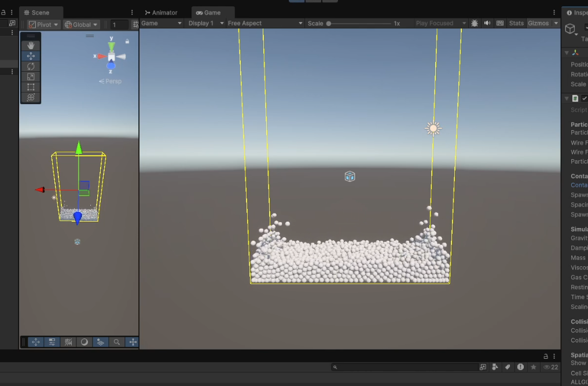Click the shading mode sphere icon in bottom overlay
Screen dimensions: 588x386
[84, 342]
